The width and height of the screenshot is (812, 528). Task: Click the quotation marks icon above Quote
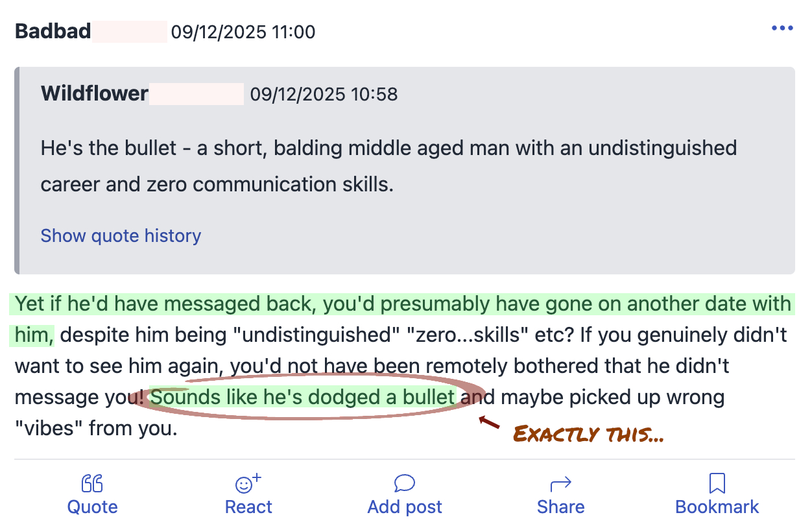[91, 483]
